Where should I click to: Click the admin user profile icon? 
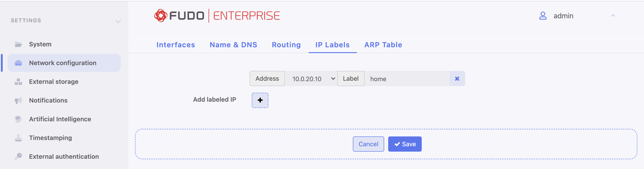coord(543,16)
